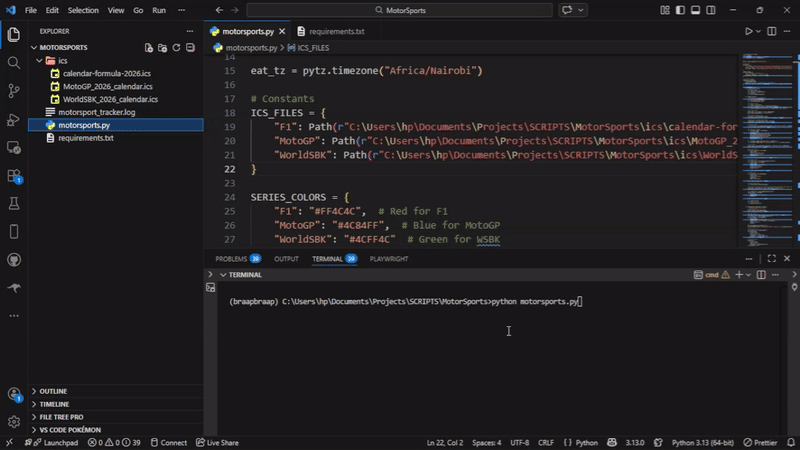Image resolution: width=800 pixels, height=450 pixels.
Task: Toggle the primary side bar layout
Action: pos(680,10)
